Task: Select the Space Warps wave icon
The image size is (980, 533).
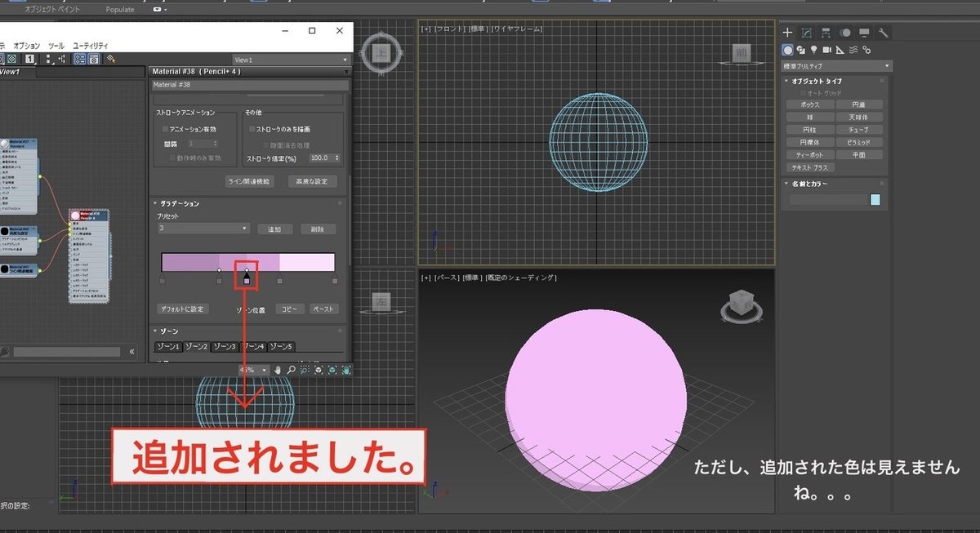Action: point(853,50)
